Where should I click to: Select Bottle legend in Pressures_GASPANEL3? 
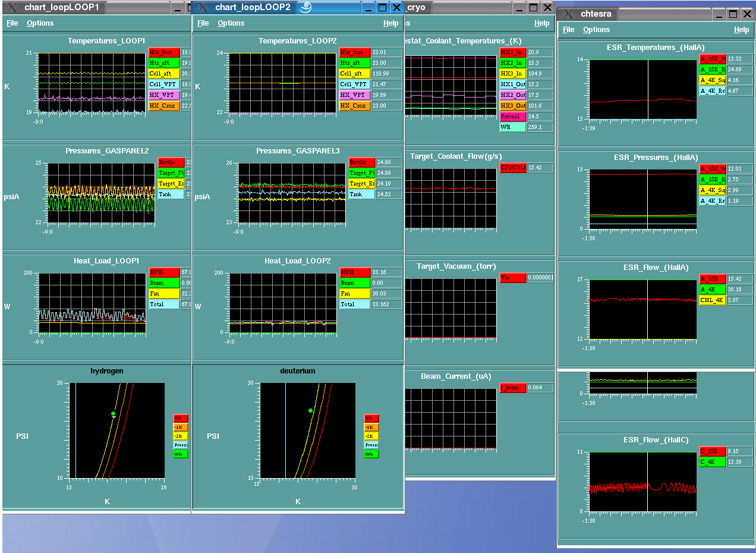pyautogui.click(x=362, y=162)
